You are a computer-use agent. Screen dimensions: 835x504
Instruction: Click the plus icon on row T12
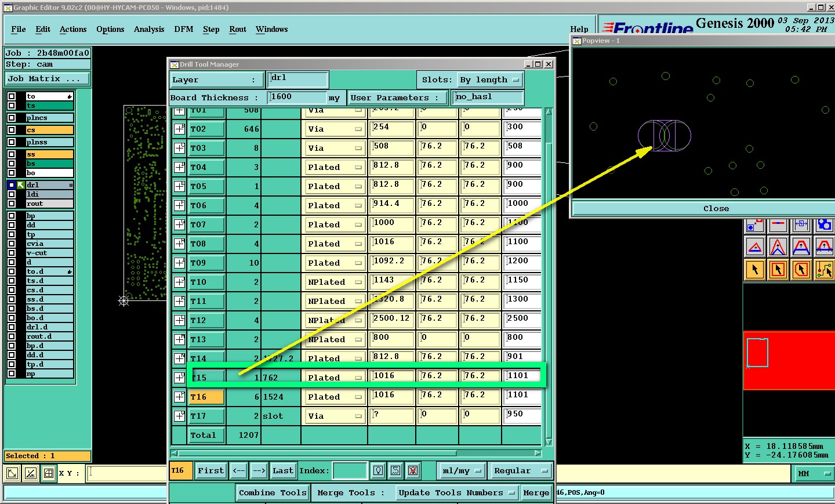180,320
